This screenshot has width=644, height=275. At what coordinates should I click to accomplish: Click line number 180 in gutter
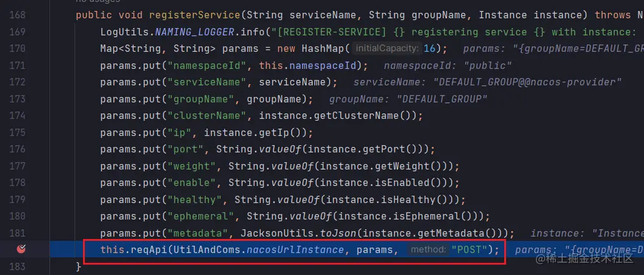click(x=17, y=216)
